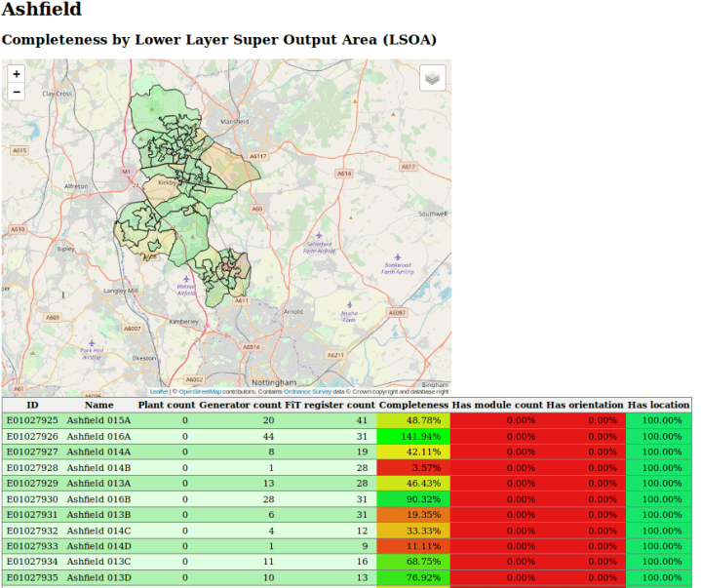Viewport: 701px width, 588px height.
Task: Select ID cell E01027927
Action: click(x=32, y=452)
